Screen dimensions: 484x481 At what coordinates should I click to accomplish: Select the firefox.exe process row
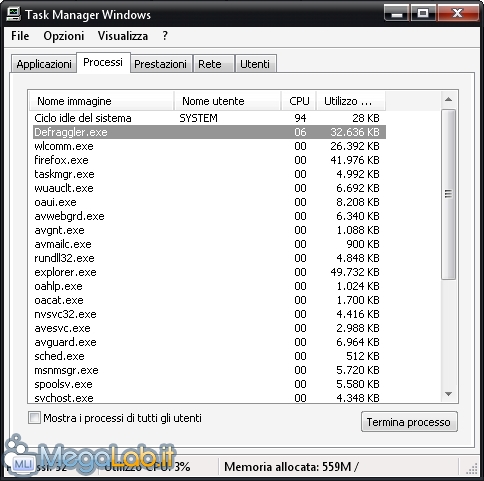point(209,160)
